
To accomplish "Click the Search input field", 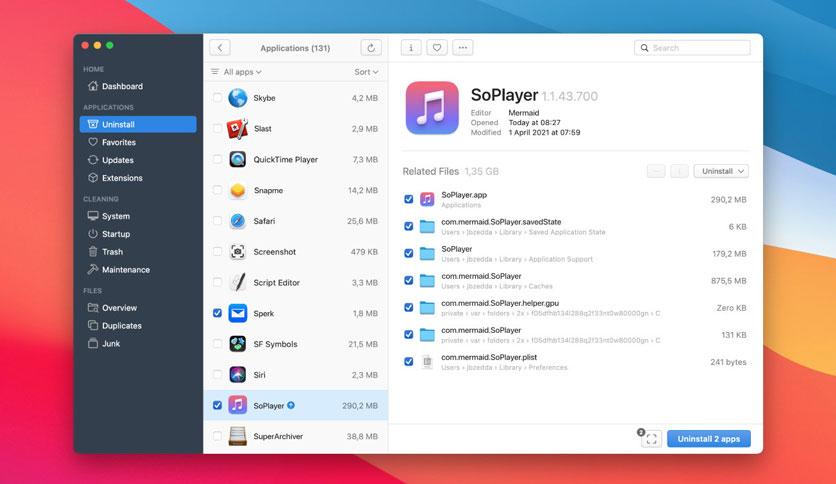I will coord(692,48).
